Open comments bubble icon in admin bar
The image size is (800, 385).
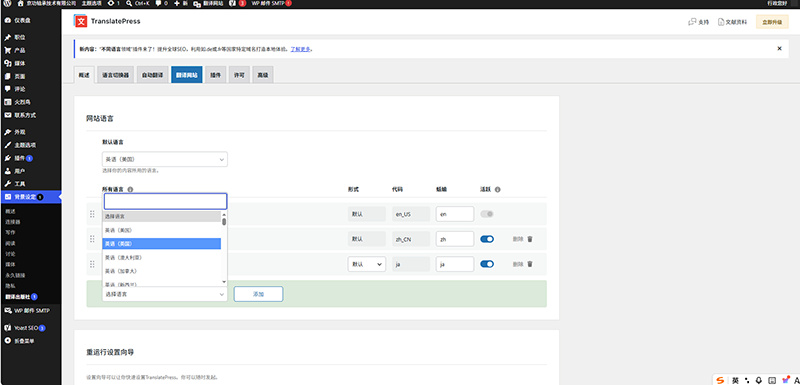(x=161, y=3)
